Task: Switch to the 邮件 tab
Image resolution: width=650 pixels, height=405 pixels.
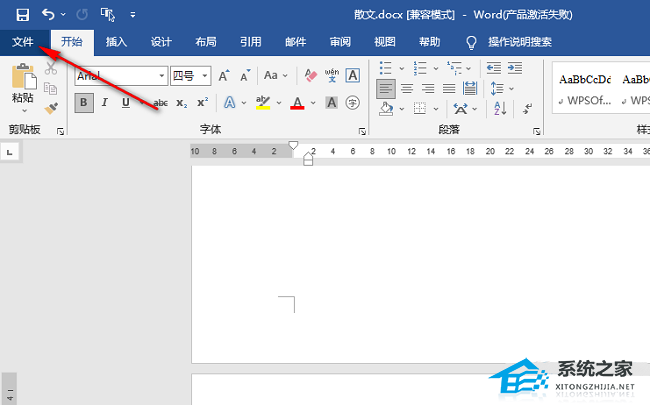Action: click(x=296, y=42)
